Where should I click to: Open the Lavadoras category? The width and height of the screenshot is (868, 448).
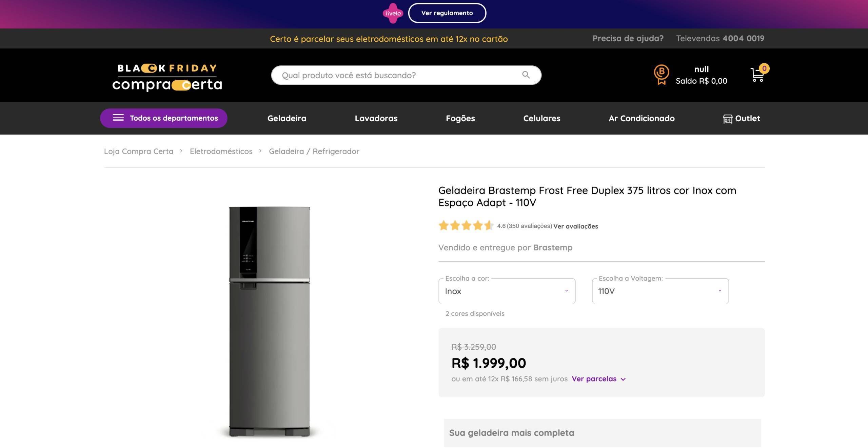pyautogui.click(x=376, y=118)
